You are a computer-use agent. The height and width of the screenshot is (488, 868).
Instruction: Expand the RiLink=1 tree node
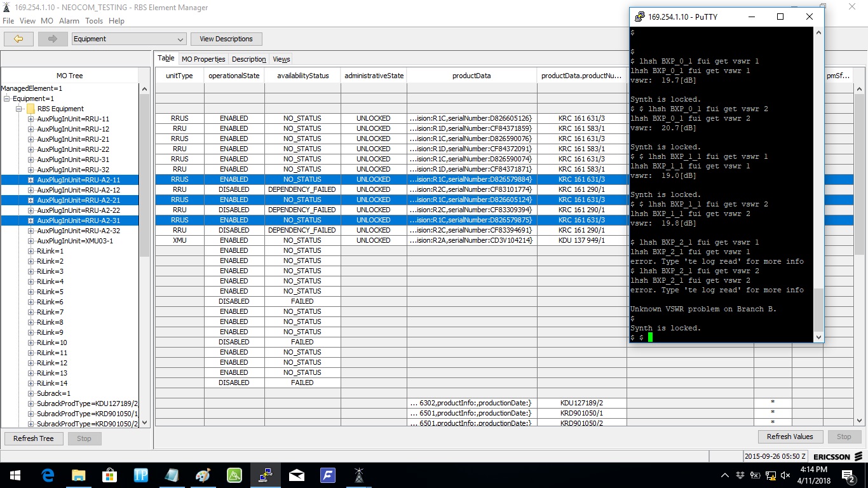[x=31, y=251]
